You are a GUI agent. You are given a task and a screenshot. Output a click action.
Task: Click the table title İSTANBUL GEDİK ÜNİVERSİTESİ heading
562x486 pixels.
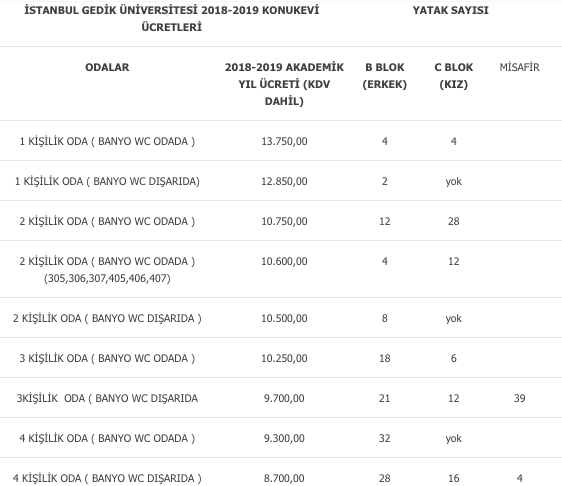(x=172, y=18)
